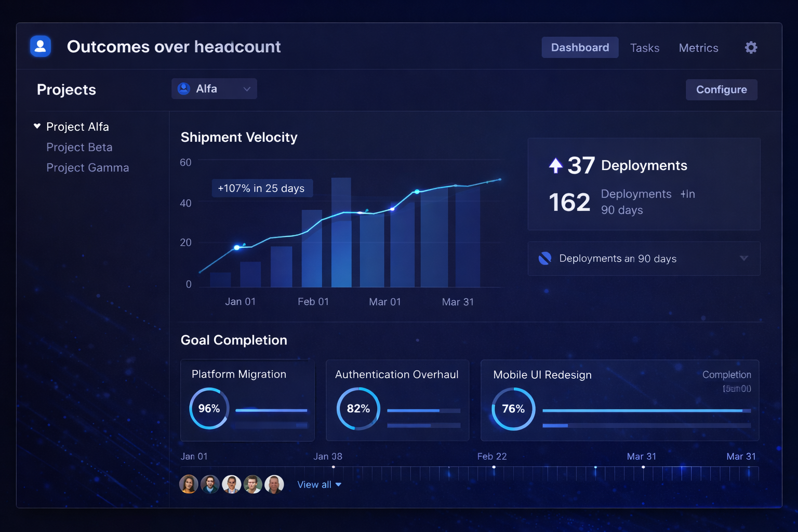Switch to the Tasks tab
The width and height of the screenshot is (798, 532).
coord(644,48)
